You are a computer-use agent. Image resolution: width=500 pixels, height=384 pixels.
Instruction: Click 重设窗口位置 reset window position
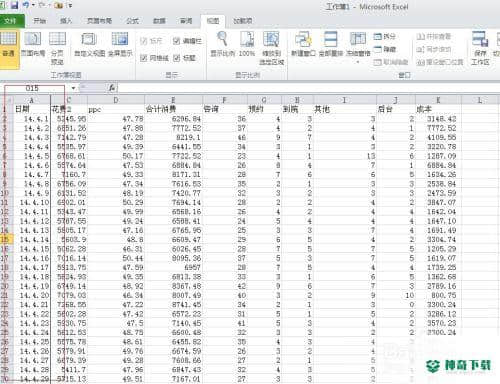pos(440,62)
